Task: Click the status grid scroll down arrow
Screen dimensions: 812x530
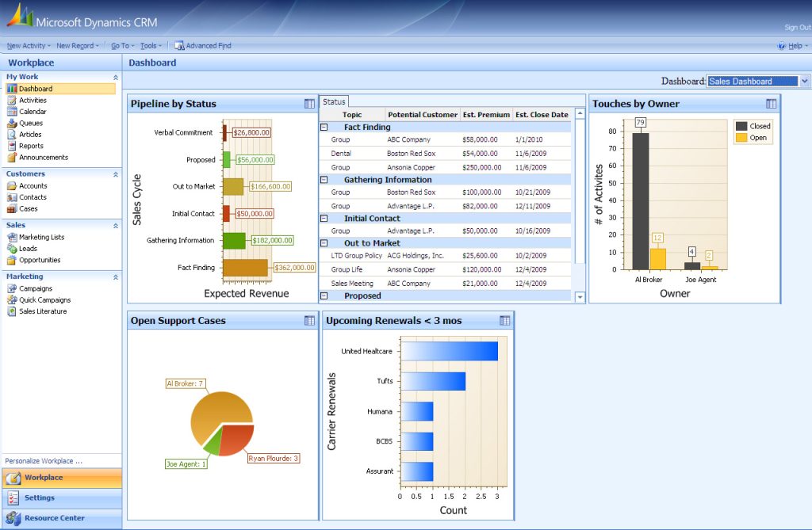Action: 580,297
